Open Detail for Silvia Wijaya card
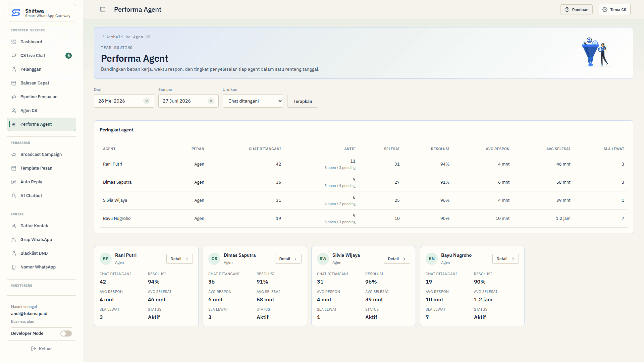The width and height of the screenshot is (644, 362). pos(397,259)
